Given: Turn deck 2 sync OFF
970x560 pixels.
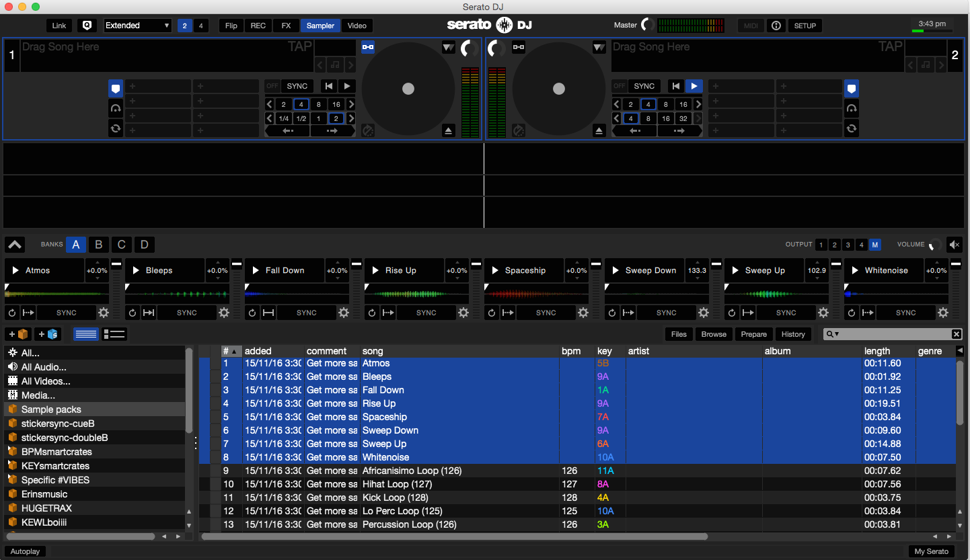Looking at the screenshot, I should [620, 86].
